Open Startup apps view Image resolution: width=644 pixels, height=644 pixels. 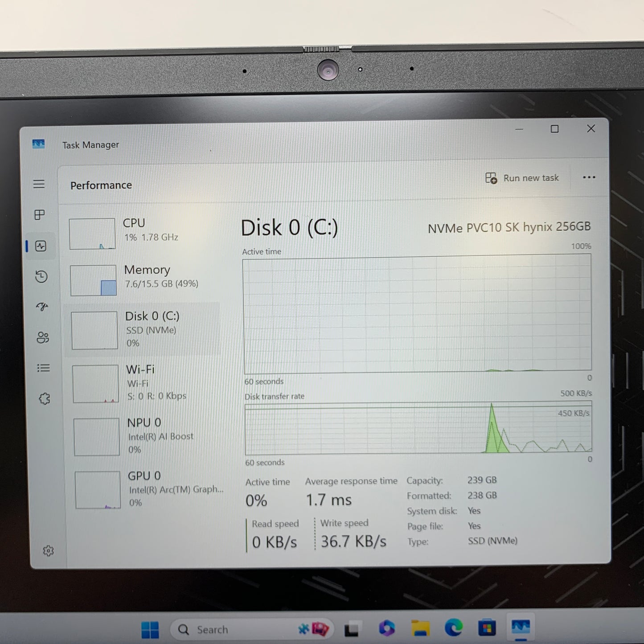coord(41,307)
